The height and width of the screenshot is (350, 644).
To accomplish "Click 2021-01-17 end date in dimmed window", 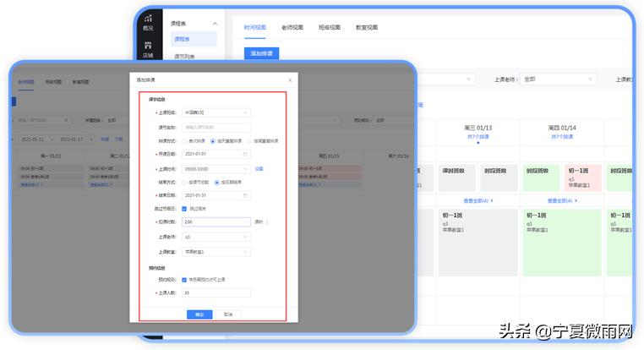I will pos(72,139).
